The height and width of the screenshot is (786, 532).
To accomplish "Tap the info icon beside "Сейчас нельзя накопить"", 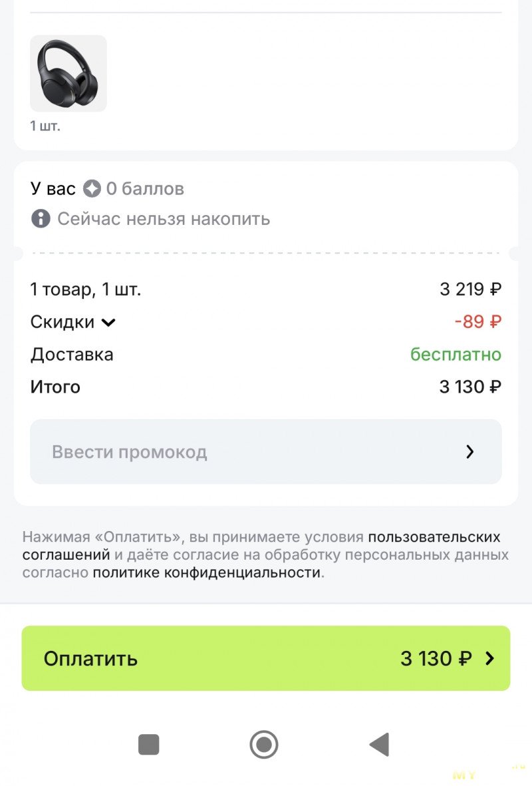I will [x=41, y=218].
